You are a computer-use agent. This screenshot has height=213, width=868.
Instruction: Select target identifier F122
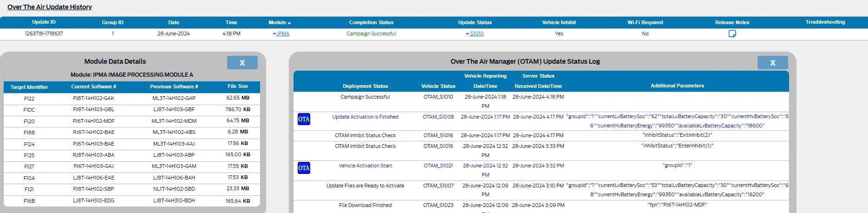point(29,99)
